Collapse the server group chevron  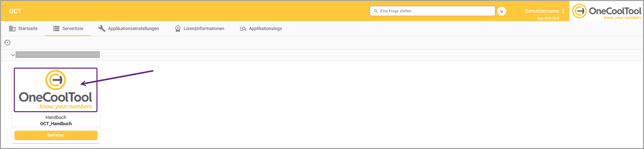13,55
